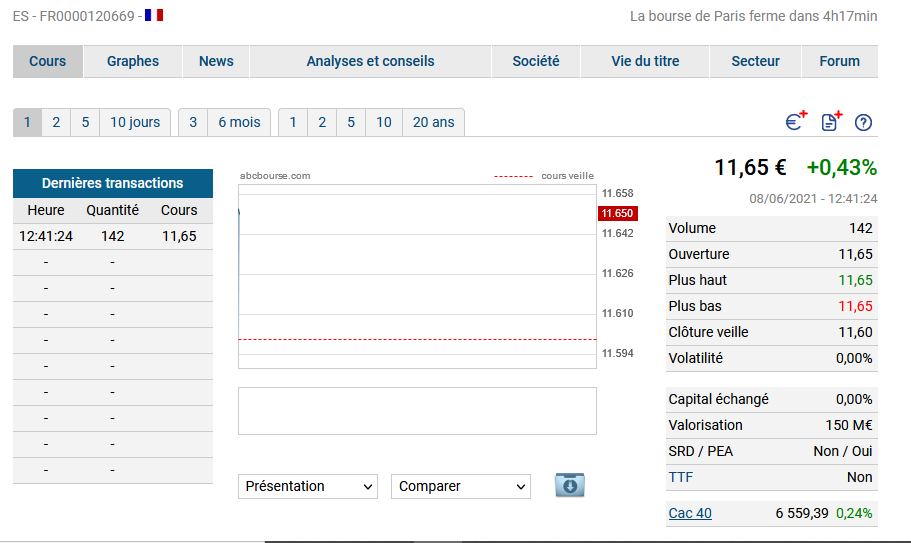The width and height of the screenshot is (911, 543).
Task: Open the Comparer dropdown
Action: click(461, 486)
